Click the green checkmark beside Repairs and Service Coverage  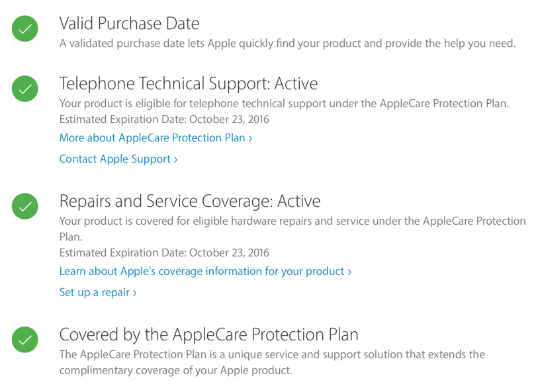[x=25, y=207]
